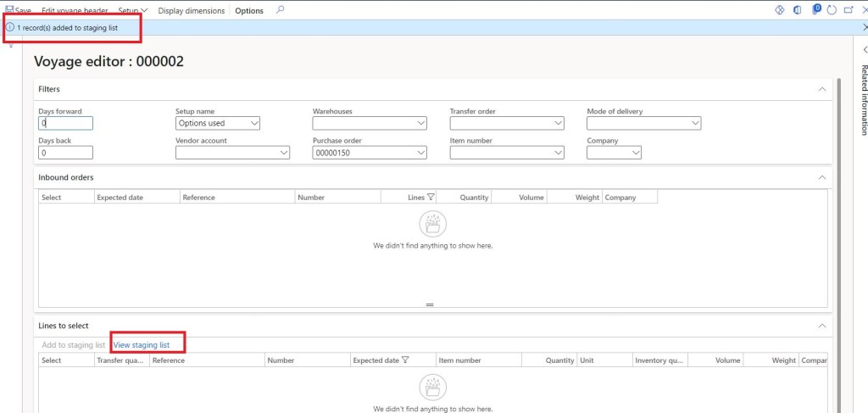
Task: Collapse the Filters section
Action: [820, 88]
